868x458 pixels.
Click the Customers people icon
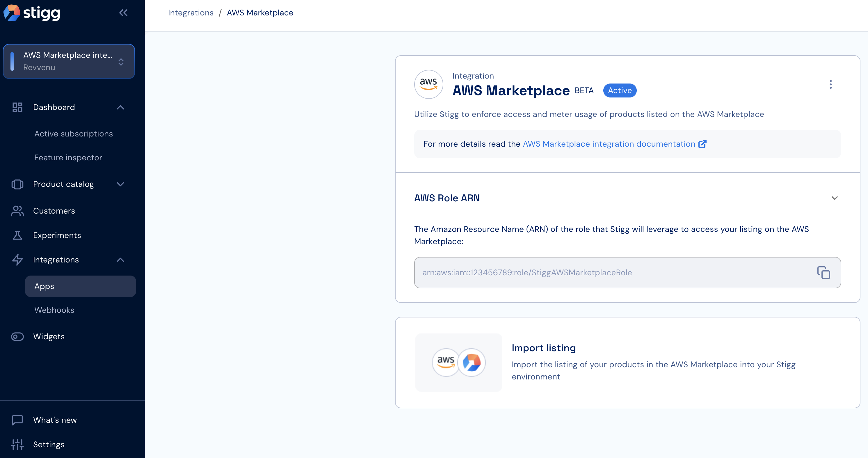click(17, 211)
